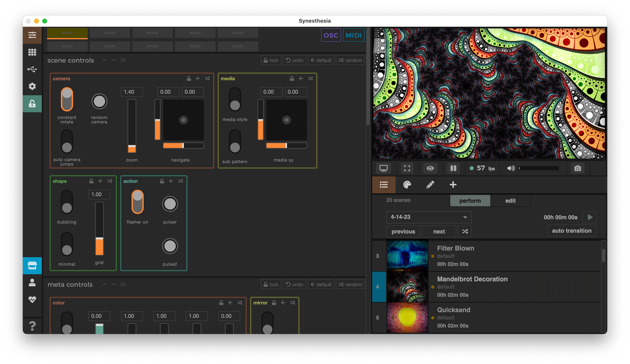Open the user account sidebar icon
The height and width of the screenshot is (364, 630).
click(32, 283)
